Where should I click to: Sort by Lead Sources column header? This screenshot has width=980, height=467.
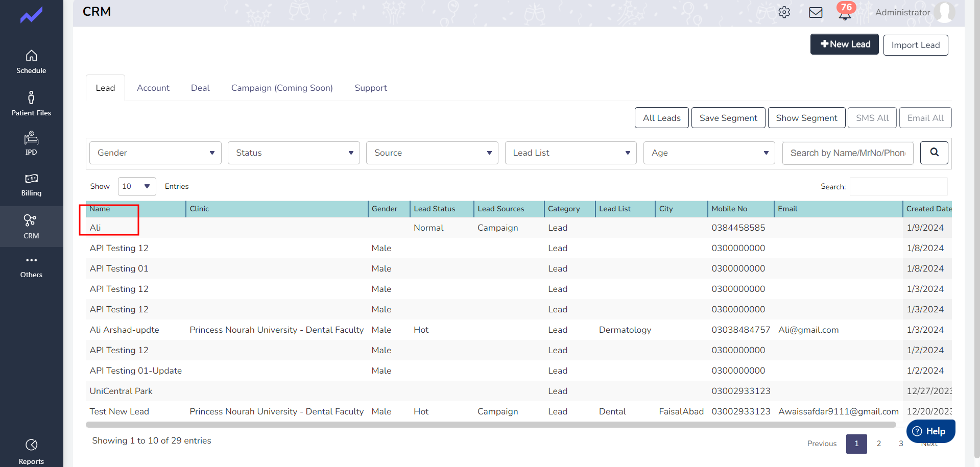[509, 209]
